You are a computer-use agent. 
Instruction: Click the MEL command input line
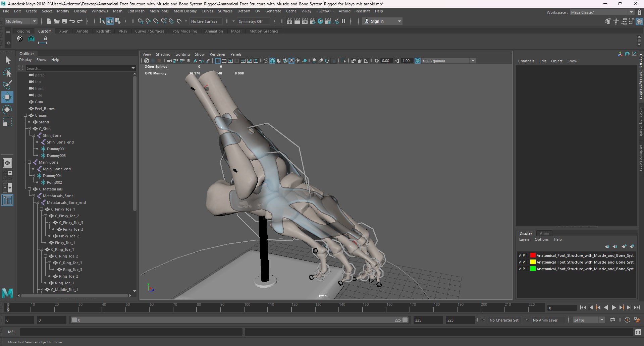pos(131,332)
